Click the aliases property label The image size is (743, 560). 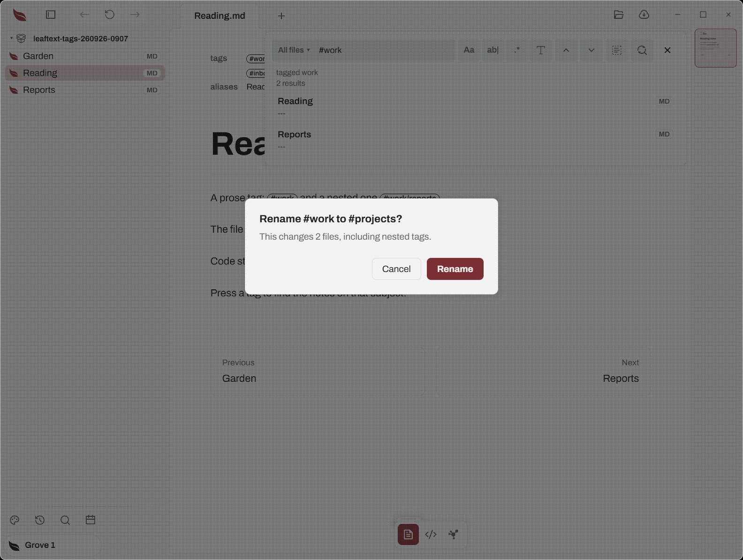coord(224,87)
